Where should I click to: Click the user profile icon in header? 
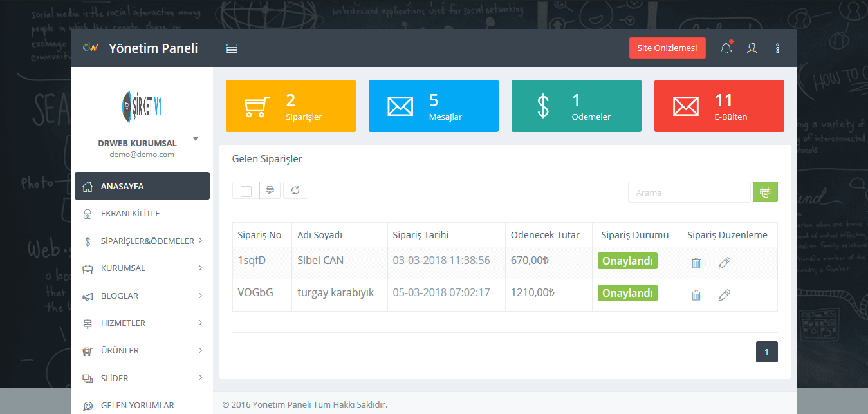(752, 48)
